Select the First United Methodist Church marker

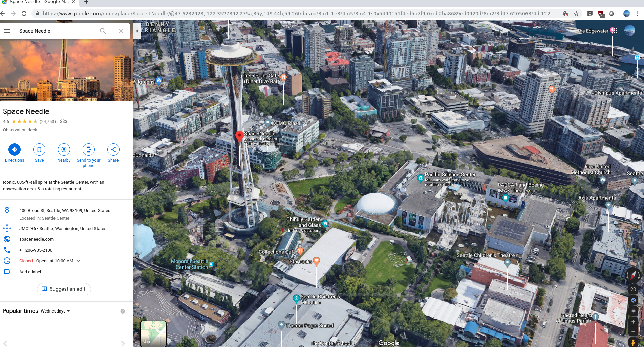[603, 180]
